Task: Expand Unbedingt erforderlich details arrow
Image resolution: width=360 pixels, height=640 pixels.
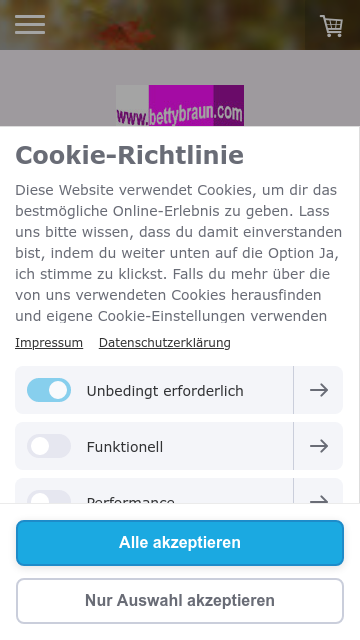Action: tap(319, 390)
